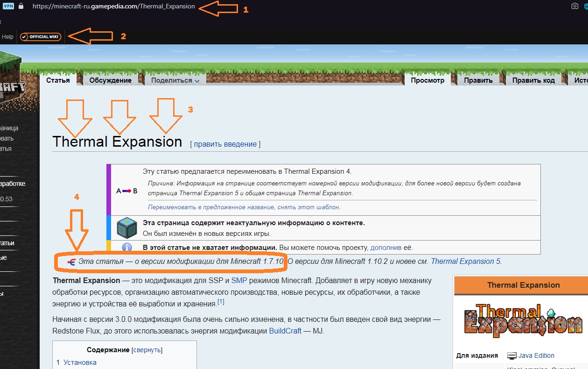Click the blue info icon beside the missing information notice
Screen dimensions: 588x369
click(126, 248)
